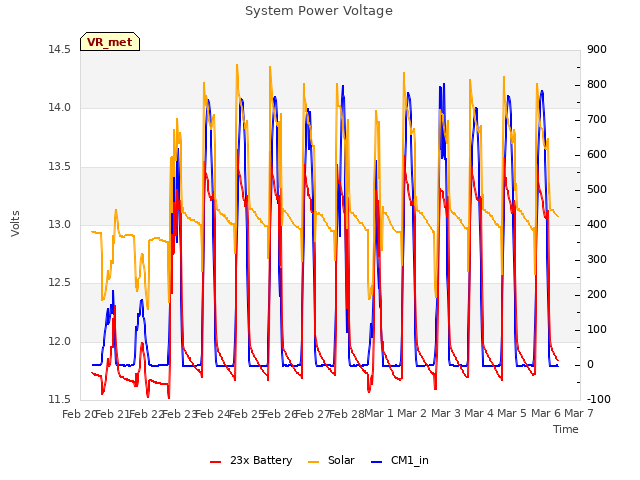Click the Mar 2 date label
Screen dimensions: 640x480
(412, 413)
